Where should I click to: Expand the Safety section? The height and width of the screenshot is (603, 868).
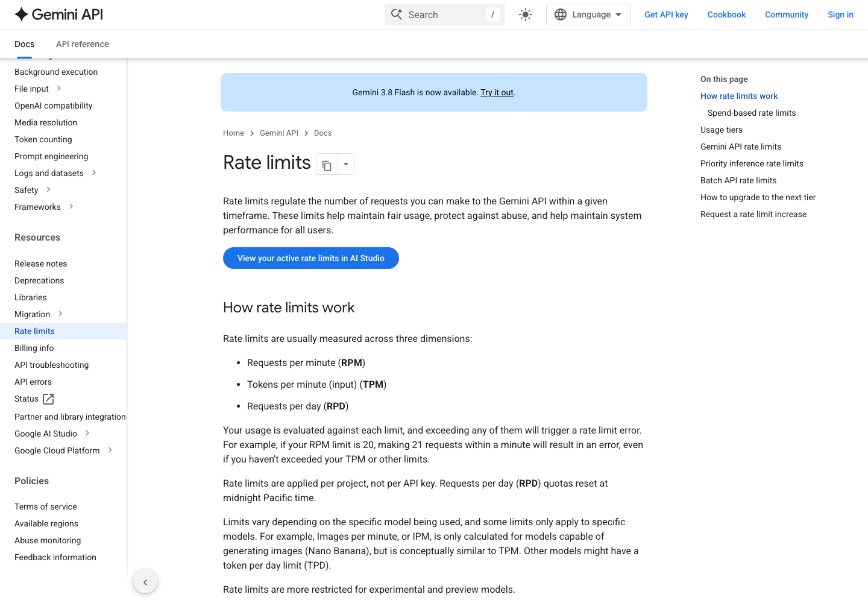(x=49, y=190)
